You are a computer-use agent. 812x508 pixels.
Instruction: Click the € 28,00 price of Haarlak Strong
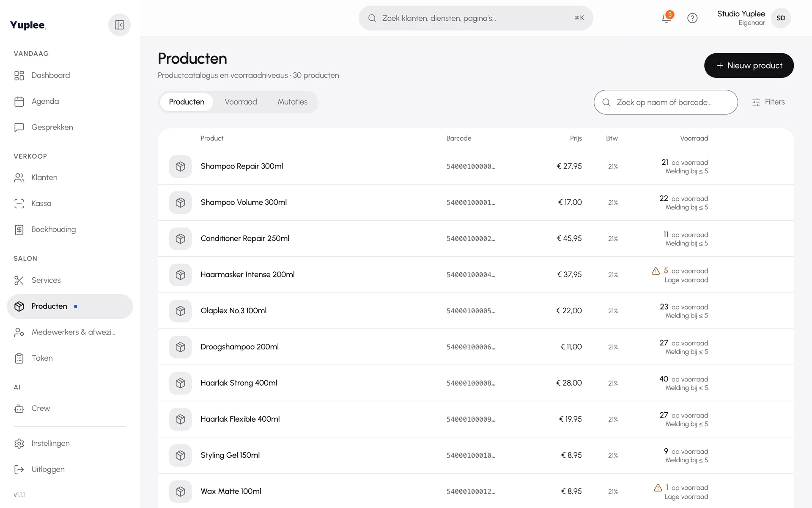[569, 383]
